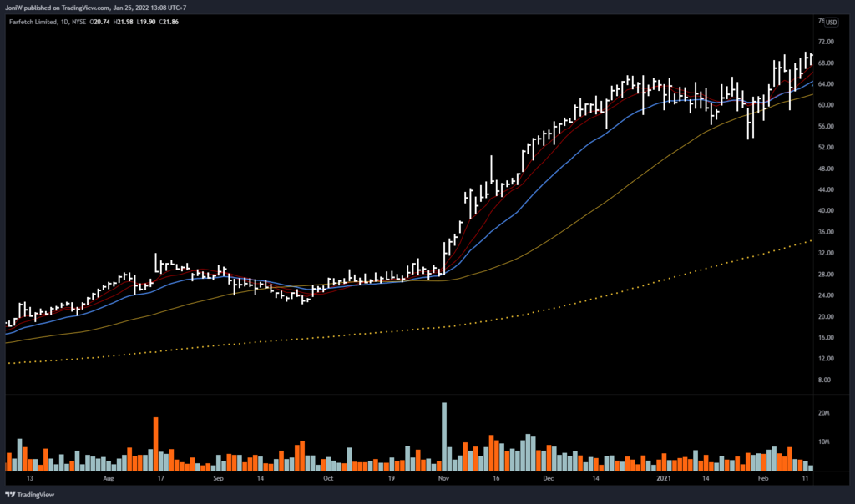This screenshot has height=504, width=855.
Task: Click the 20M volume axis label
Action: (823, 414)
